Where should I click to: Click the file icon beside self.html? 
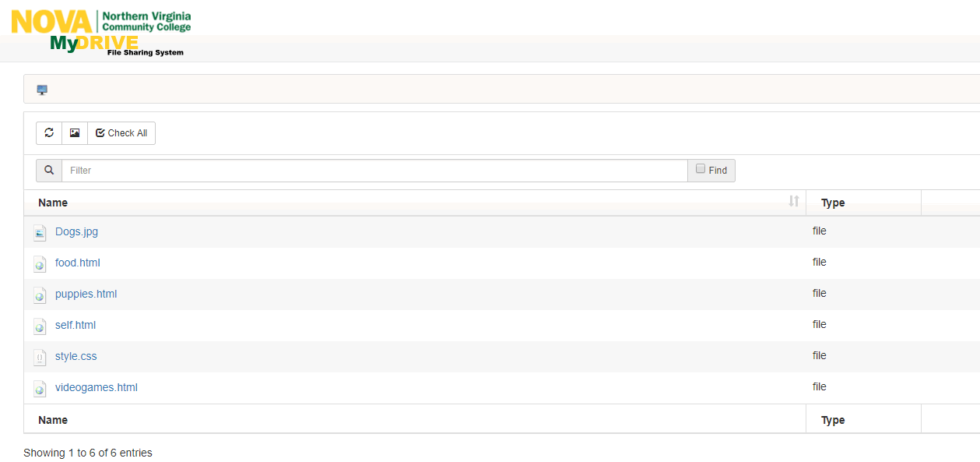point(40,326)
